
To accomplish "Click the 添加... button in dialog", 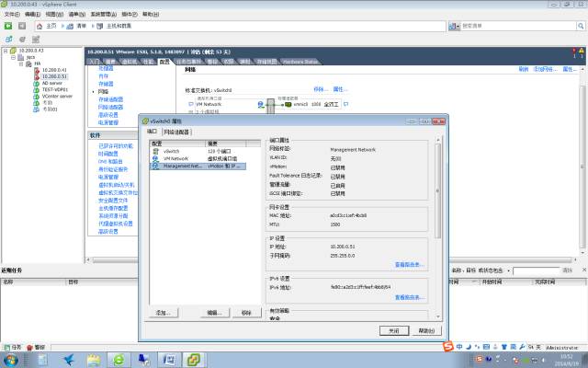I will point(164,313).
